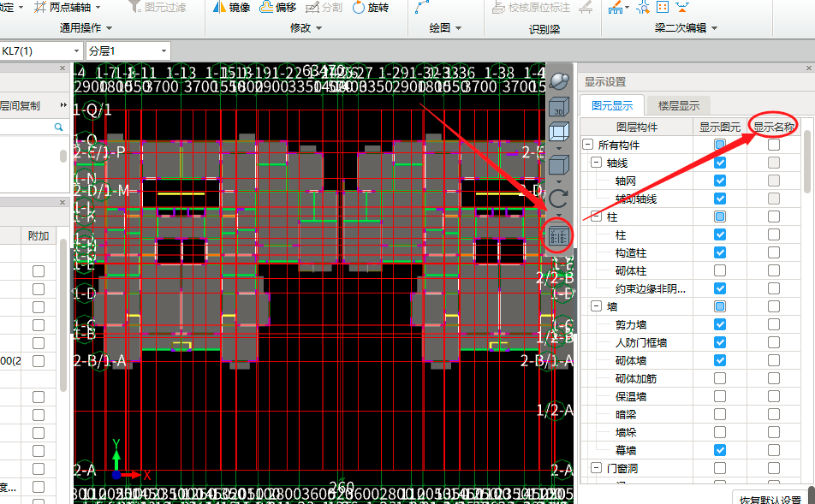Viewport: 815px width, 504px height.
Task: Expand the 通用操作 group dropdown
Action: point(110,28)
